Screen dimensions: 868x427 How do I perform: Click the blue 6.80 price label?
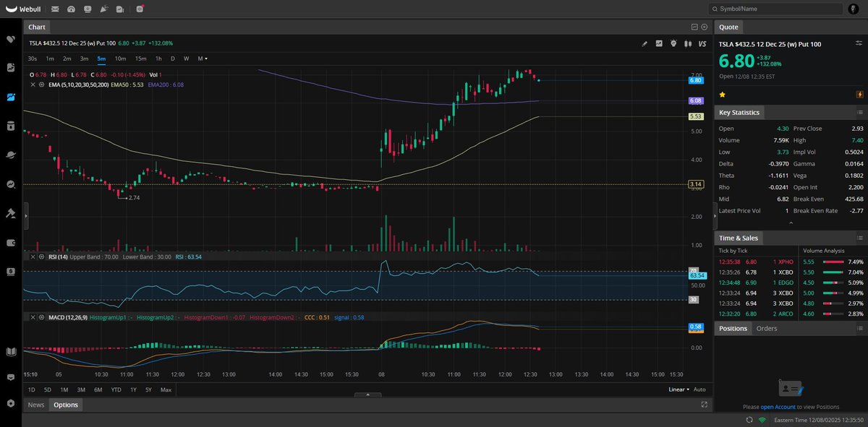coord(696,80)
